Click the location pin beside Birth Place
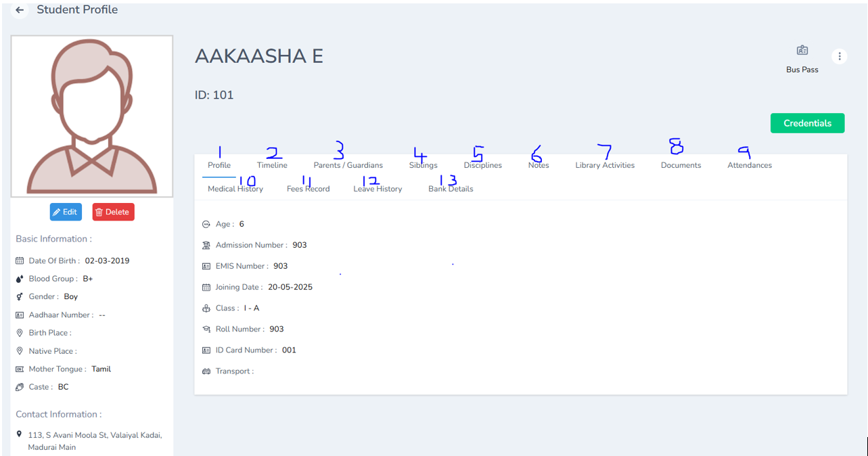 [18, 332]
